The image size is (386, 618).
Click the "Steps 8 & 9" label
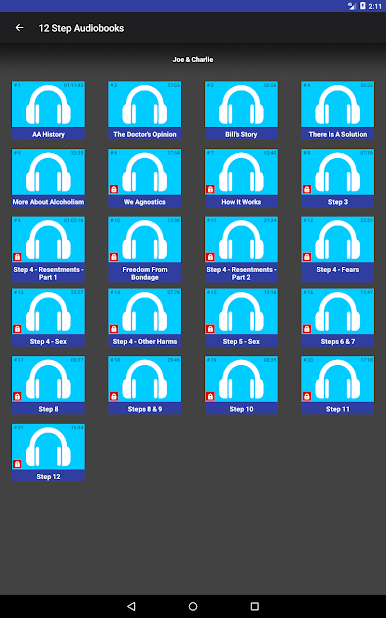pos(145,409)
